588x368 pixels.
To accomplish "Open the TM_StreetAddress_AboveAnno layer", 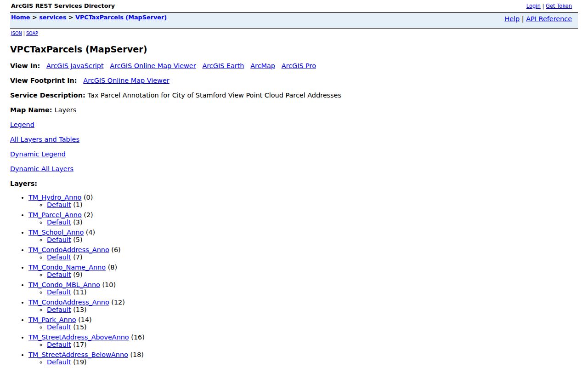I will point(79,337).
